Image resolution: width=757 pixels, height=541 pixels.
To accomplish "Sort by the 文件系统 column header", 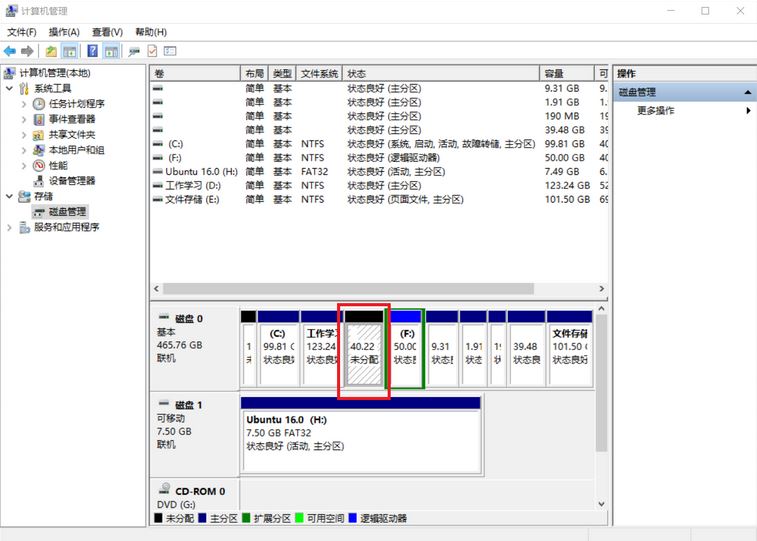I will [320, 74].
